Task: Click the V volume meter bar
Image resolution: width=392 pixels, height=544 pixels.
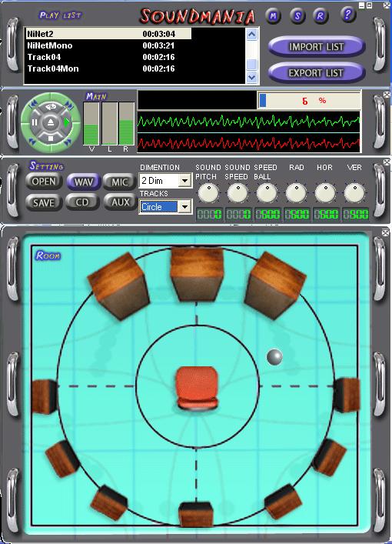Action: point(91,124)
